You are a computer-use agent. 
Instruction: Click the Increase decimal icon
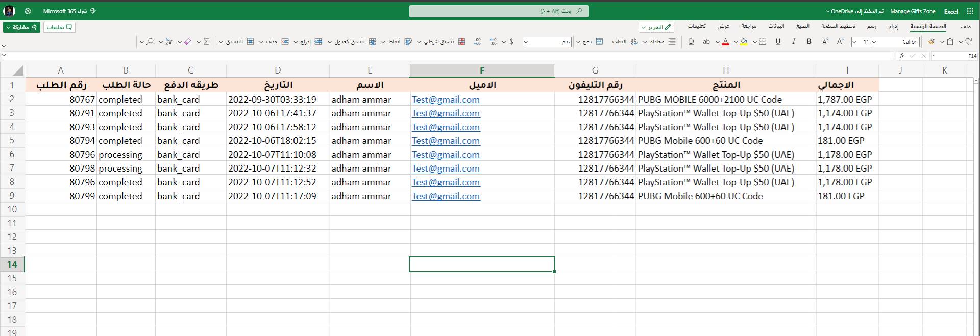[x=493, y=42]
